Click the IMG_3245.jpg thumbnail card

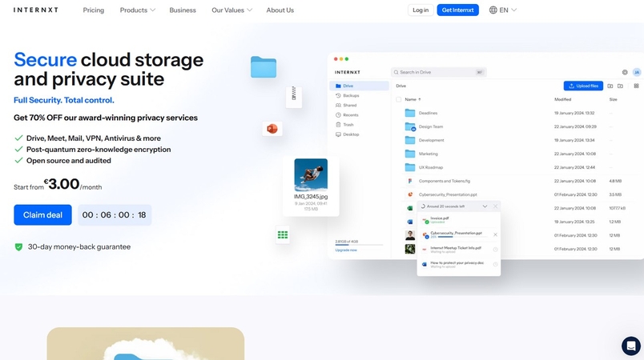pos(311,186)
